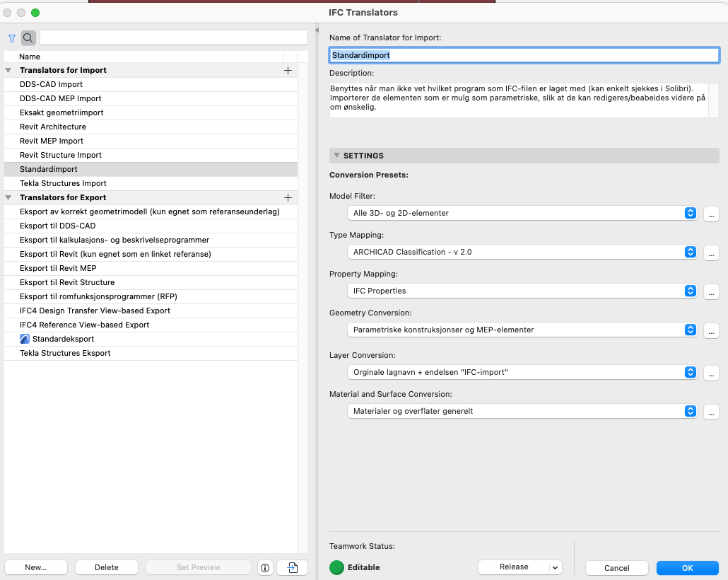728x580 pixels.
Task: Open Model Filter preset options (...) button
Action: 711,214
